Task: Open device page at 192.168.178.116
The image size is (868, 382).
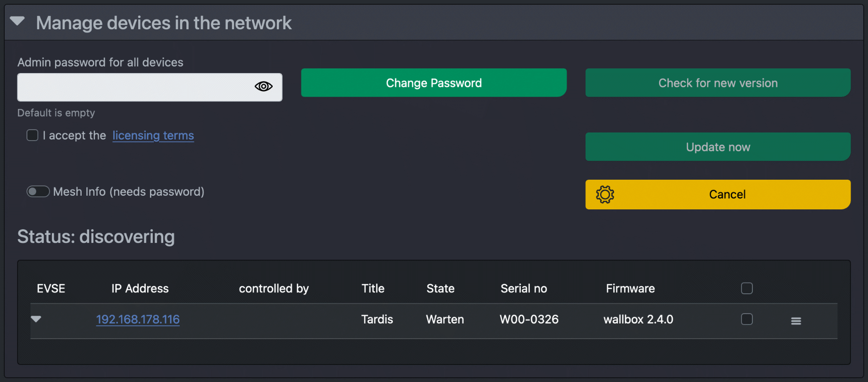Action: point(137,319)
